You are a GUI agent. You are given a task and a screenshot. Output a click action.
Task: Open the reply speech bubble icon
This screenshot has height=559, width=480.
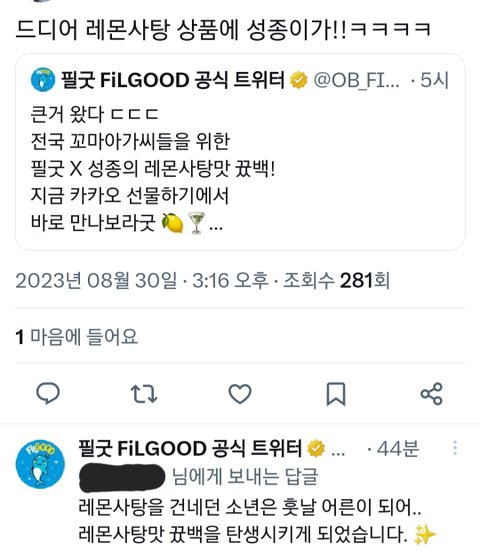pyautogui.click(x=48, y=394)
